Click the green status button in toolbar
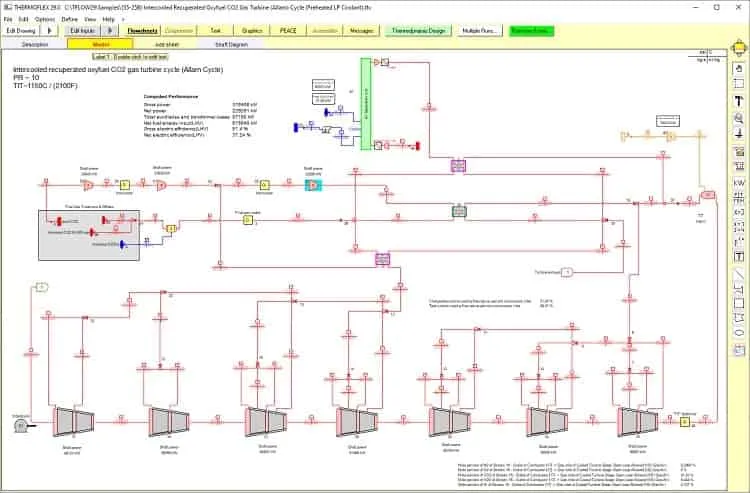750x493 pixels. (531, 31)
